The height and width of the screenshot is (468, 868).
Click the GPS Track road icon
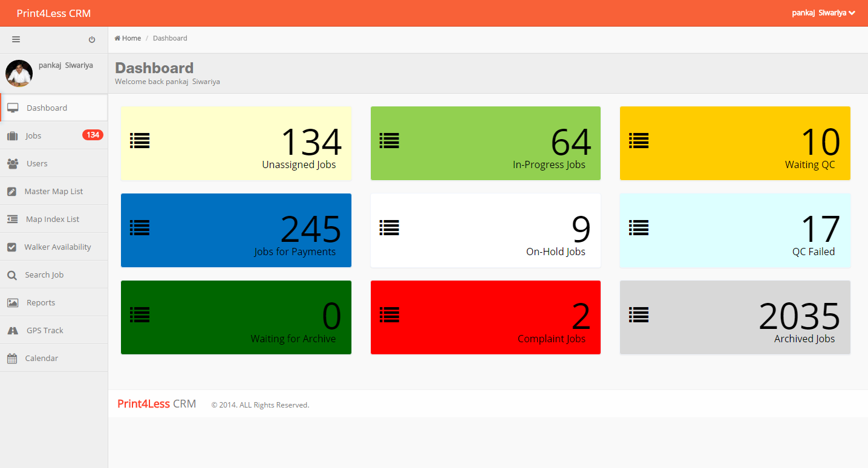point(13,331)
